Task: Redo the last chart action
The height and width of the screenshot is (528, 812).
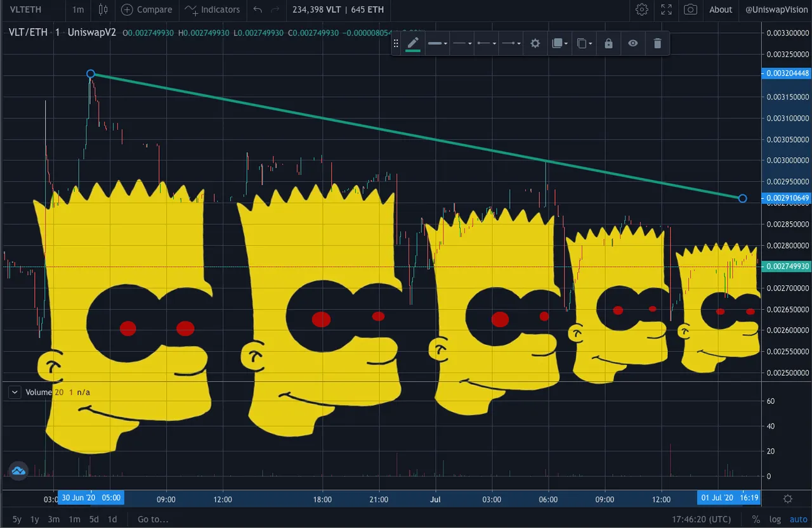Action: tap(275, 10)
